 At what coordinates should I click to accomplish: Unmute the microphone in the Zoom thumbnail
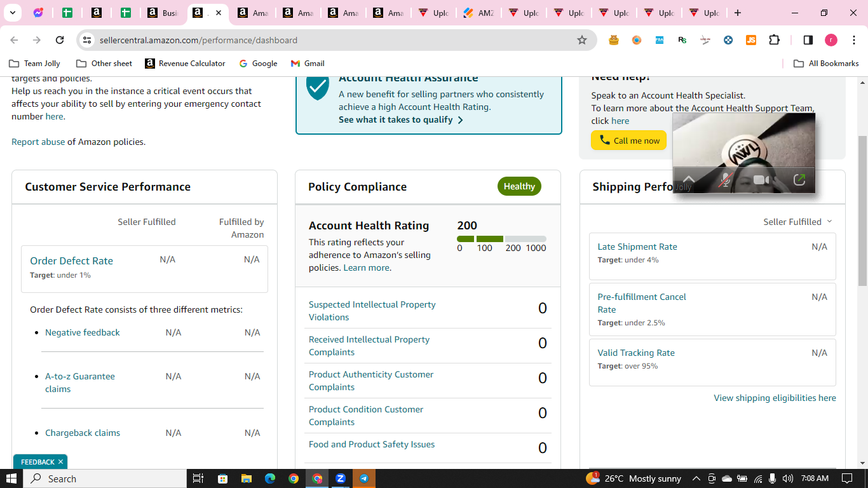(x=724, y=180)
